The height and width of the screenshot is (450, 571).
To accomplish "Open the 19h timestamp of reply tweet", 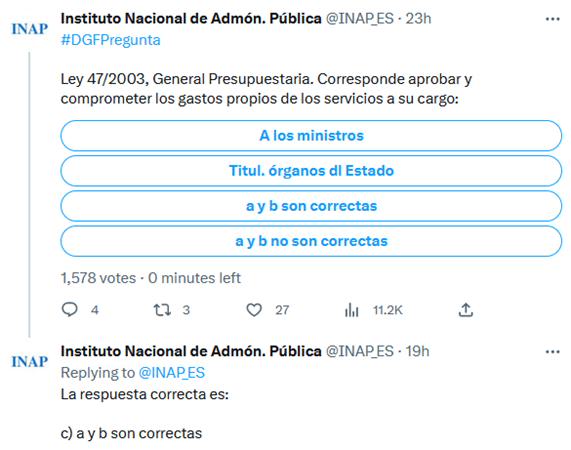I will [x=418, y=351].
